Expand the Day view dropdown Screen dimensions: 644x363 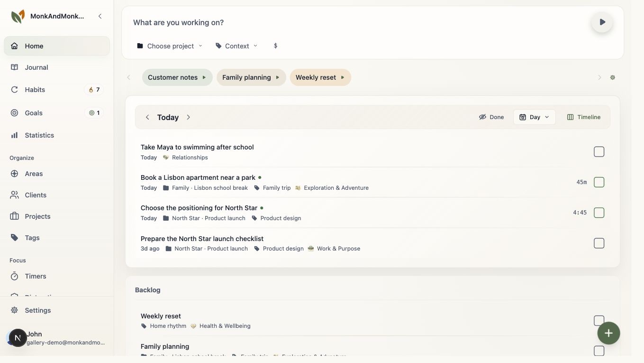click(534, 117)
